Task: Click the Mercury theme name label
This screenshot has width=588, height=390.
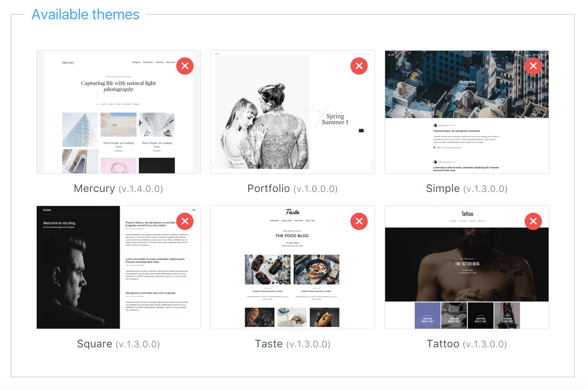Action: [x=94, y=189]
